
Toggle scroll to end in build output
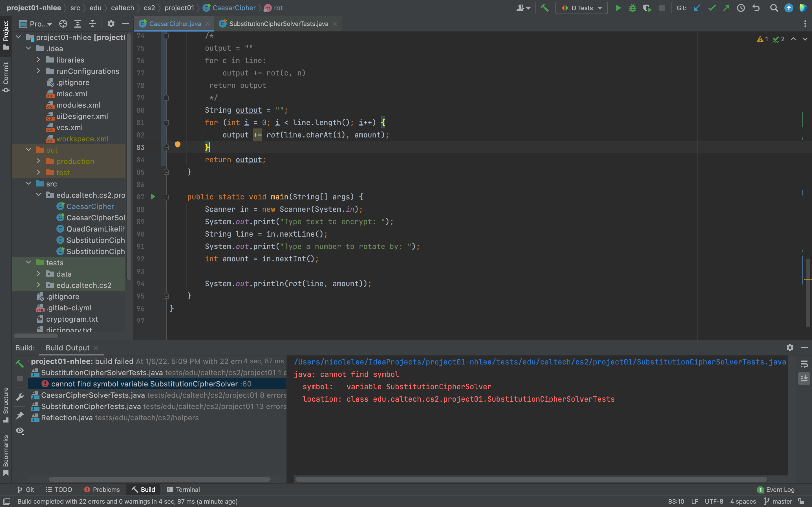pyautogui.click(x=804, y=379)
